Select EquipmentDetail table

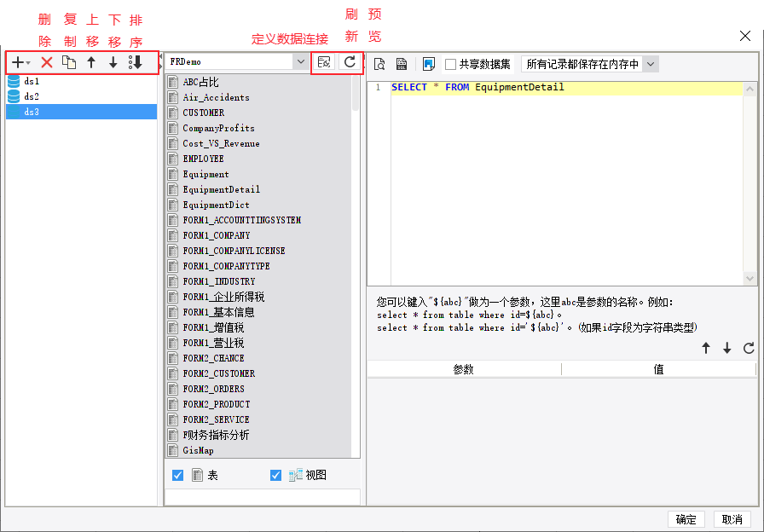(x=258, y=189)
